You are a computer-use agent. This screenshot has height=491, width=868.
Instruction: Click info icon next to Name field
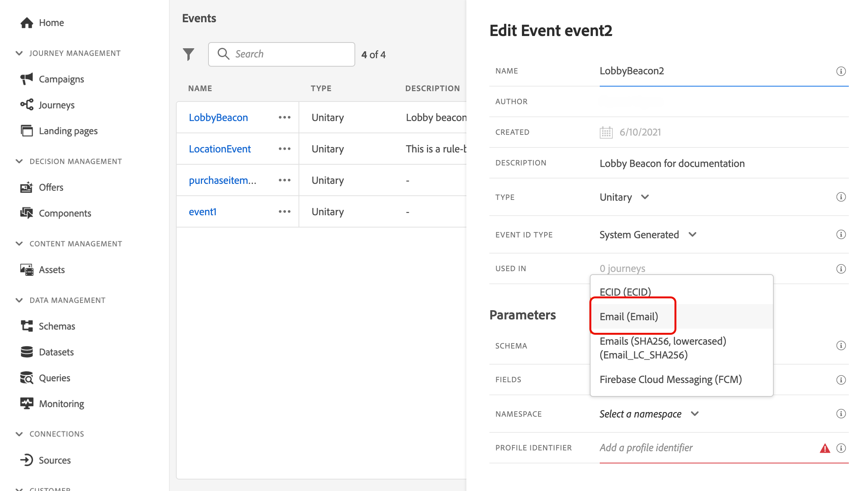tap(841, 71)
